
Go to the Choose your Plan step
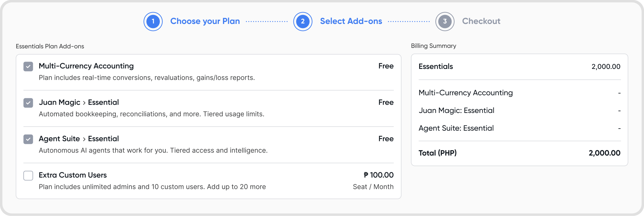pyautogui.click(x=205, y=21)
